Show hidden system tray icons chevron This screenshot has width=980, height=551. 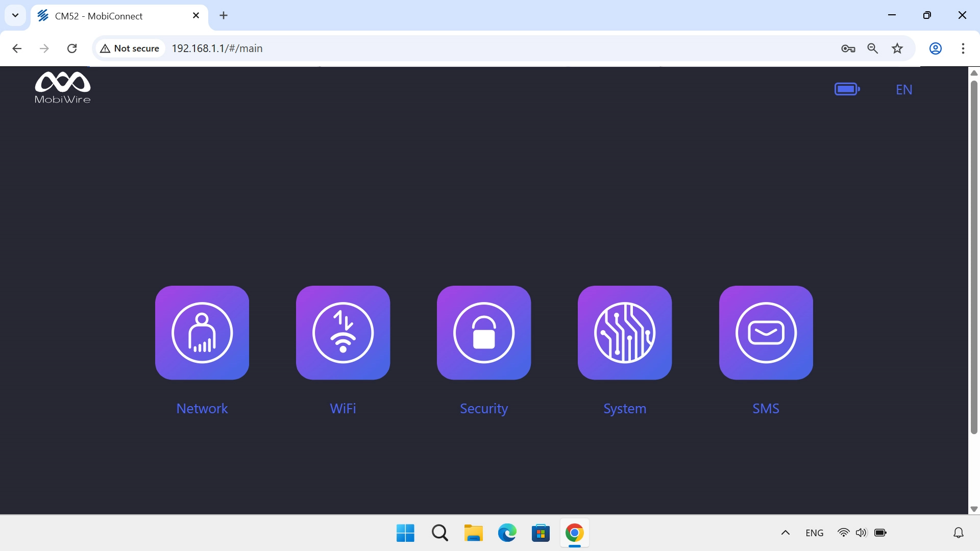786,533
